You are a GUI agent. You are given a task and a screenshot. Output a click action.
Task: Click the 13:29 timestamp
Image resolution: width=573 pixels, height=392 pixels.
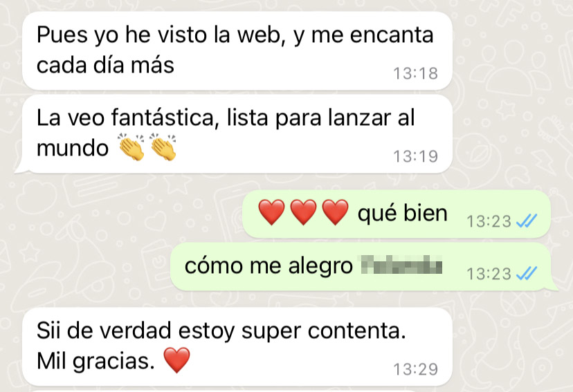415,369
